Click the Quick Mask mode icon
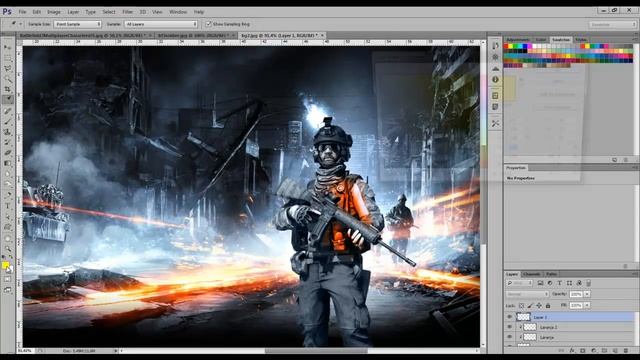 (7, 279)
